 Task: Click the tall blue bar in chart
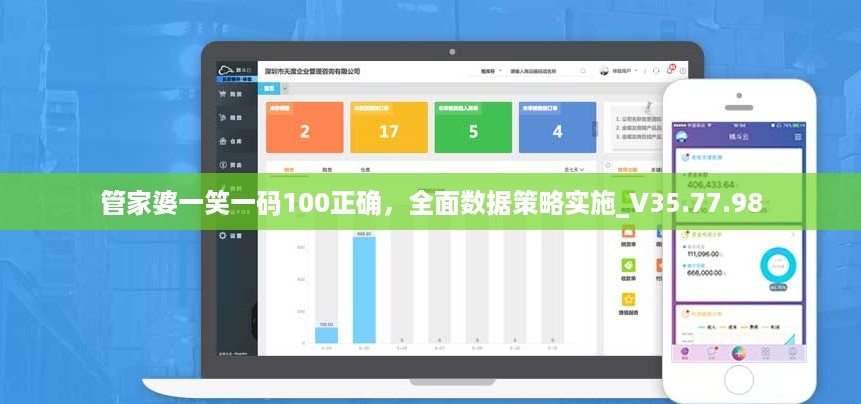pos(364,289)
